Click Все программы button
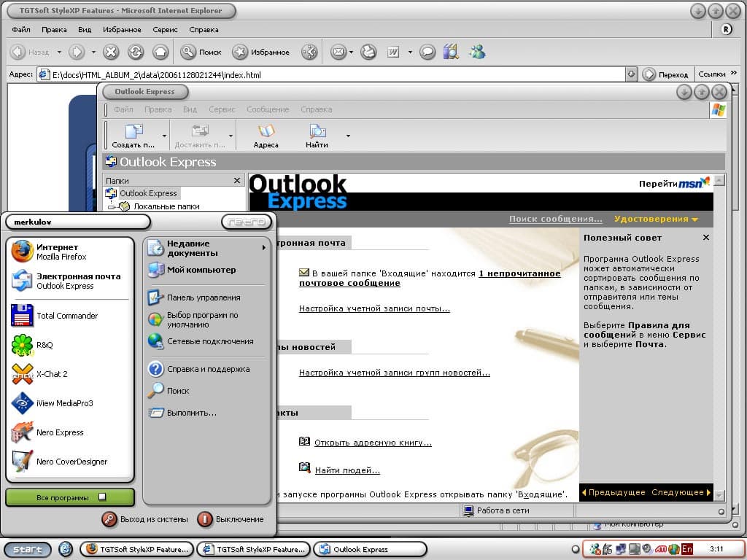747x560 pixels. 70,497
